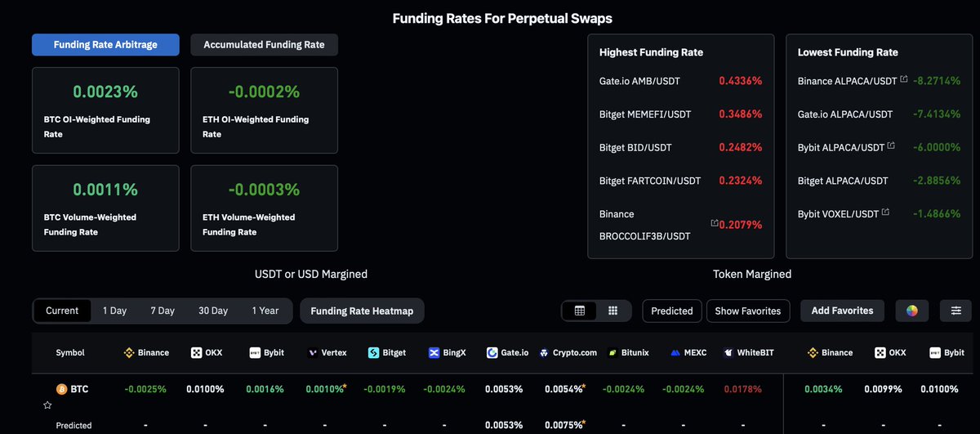Open the Funding Rate Heatmap
The height and width of the screenshot is (434, 980).
click(362, 311)
